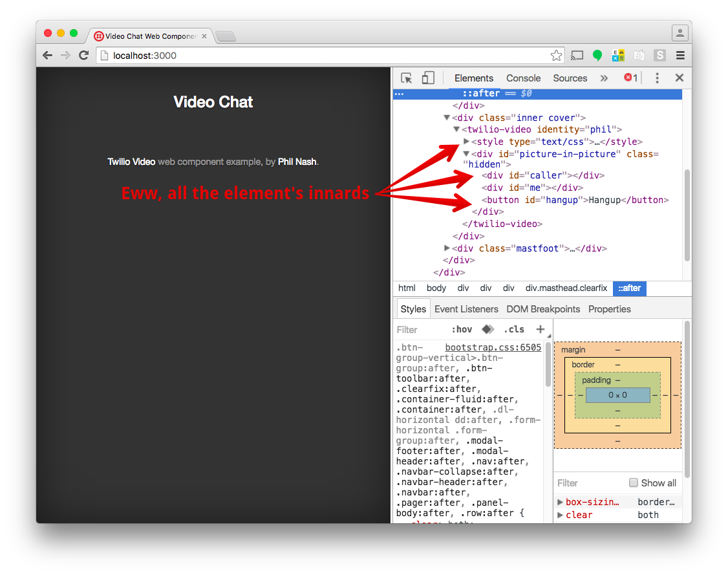Screen dimensions: 728x575
Task: Open the DOM Breakpoints tab
Action: (543, 309)
